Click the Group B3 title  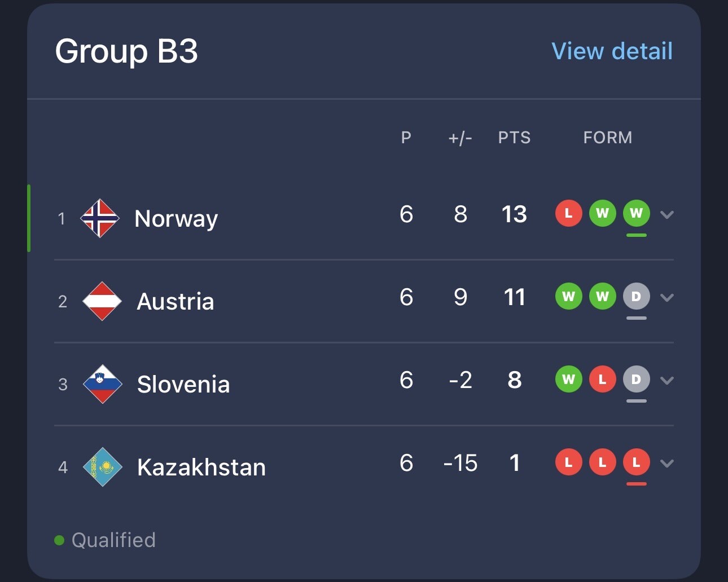(126, 51)
